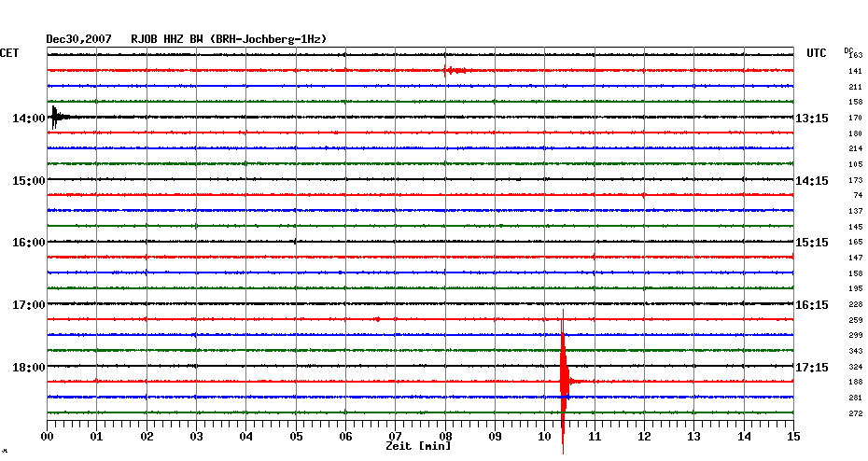868x461 pixels.
Task: Click the 08 minute tick label
Action: coord(445,437)
